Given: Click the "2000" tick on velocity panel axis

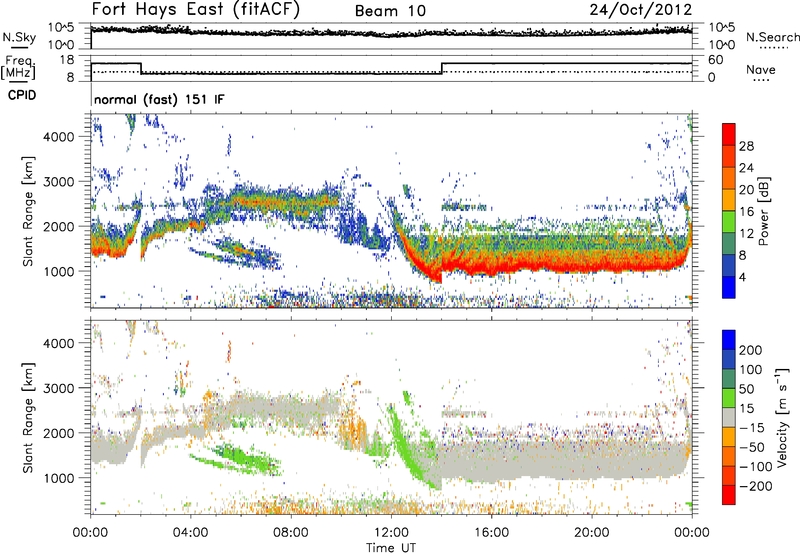Looking at the screenshot, I should pos(58,433).
